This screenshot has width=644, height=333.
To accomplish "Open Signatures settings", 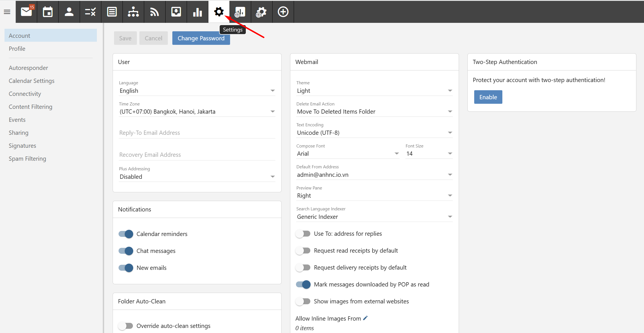I will 51,145.
